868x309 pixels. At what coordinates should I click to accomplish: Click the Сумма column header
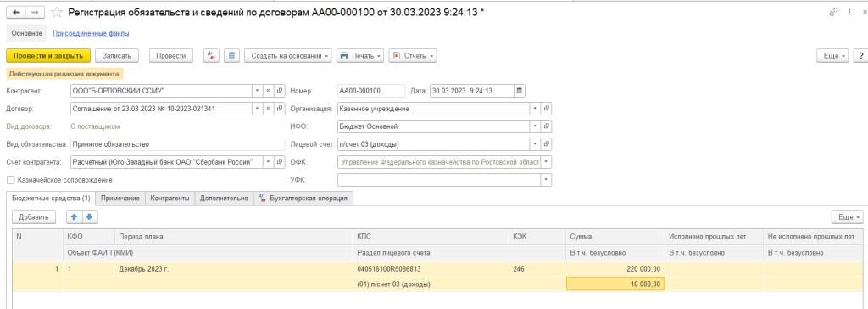point(615,237)
